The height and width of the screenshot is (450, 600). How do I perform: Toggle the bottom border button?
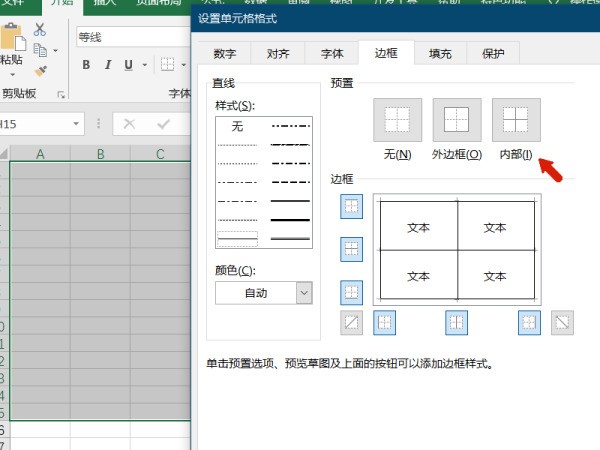pyautogui.click(x=352, y=292)
